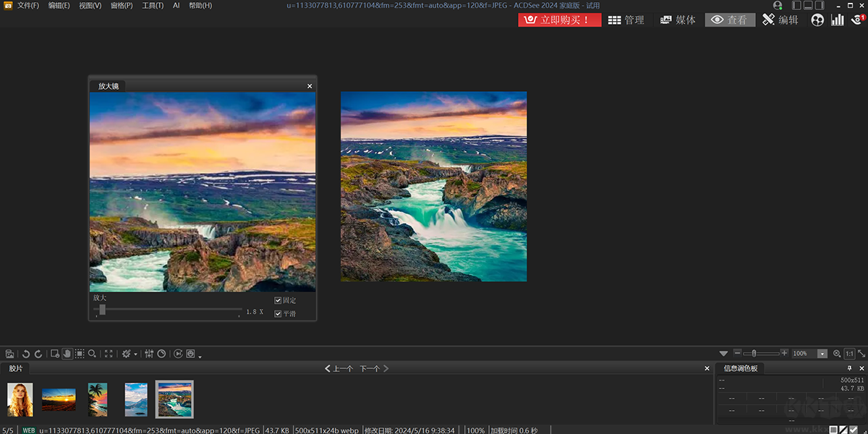The height and width of the screenshot is (434, 868).
Task: Select the hand scroll tool
Action: (67, 354)
